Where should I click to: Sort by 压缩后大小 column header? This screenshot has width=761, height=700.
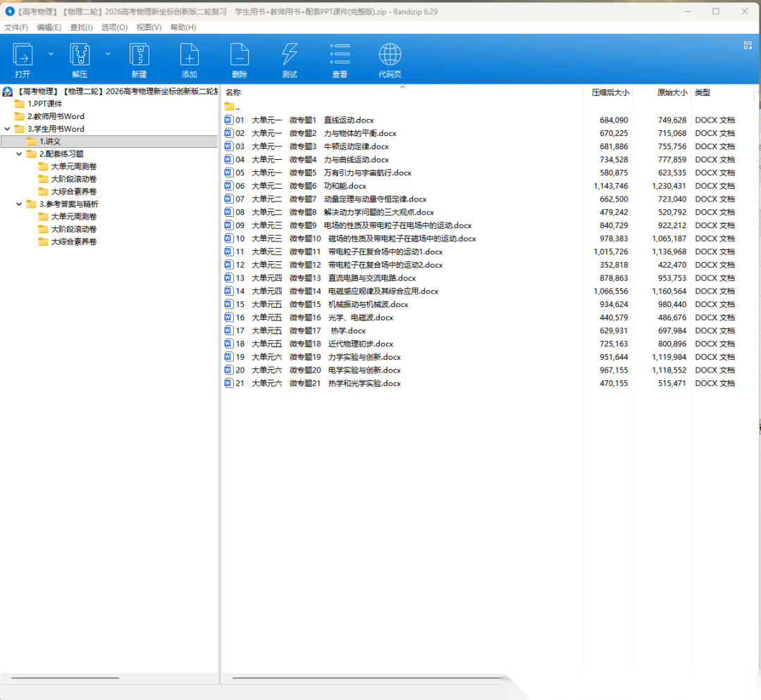point(610,93)
